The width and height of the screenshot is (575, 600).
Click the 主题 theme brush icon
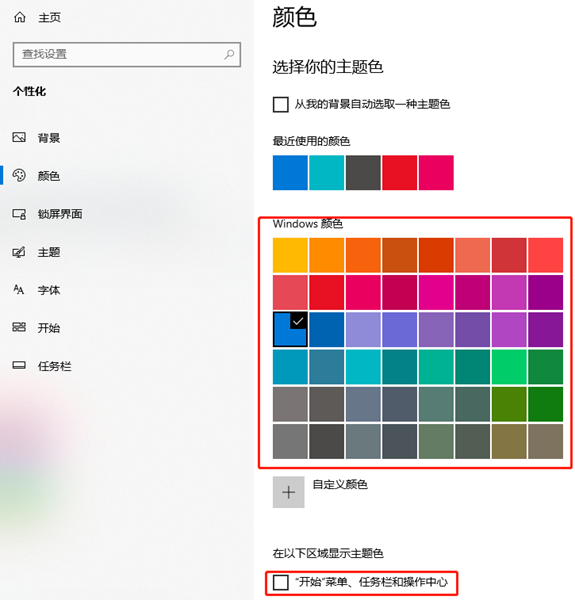19,252
